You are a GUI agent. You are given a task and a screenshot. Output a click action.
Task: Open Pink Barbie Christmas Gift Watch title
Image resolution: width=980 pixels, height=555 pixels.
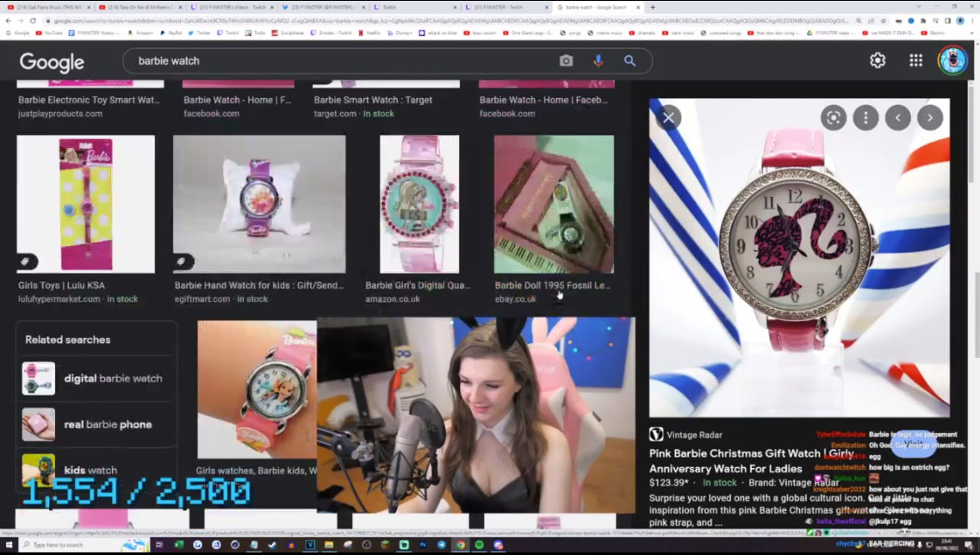[x=751, y=460]
